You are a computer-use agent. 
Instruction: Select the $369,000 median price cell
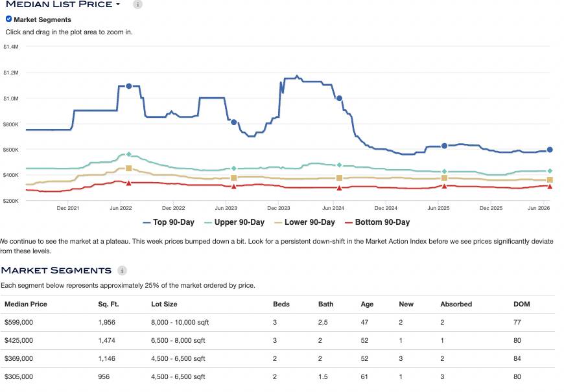(x=19, y=358)
